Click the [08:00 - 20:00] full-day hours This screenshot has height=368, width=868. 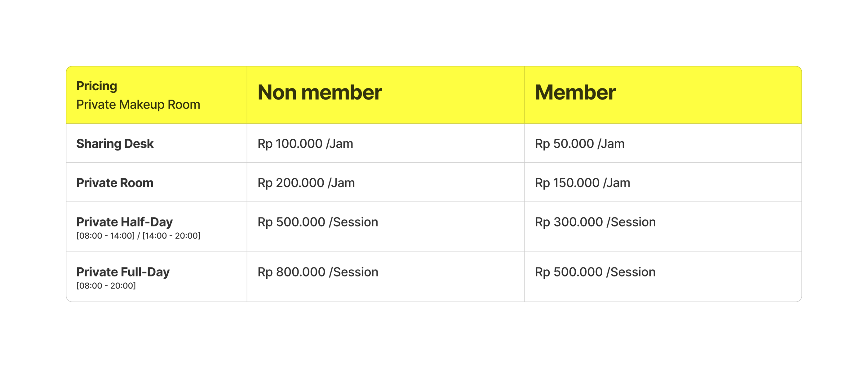[106, 285]
